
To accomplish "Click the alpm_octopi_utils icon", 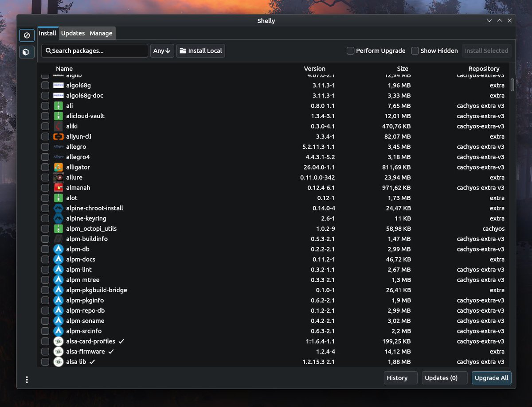I will click(59, 229).
